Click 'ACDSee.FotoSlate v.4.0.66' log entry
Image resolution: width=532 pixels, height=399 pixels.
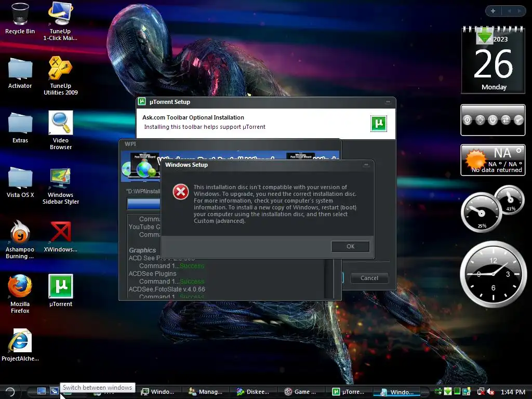point(167,289)
